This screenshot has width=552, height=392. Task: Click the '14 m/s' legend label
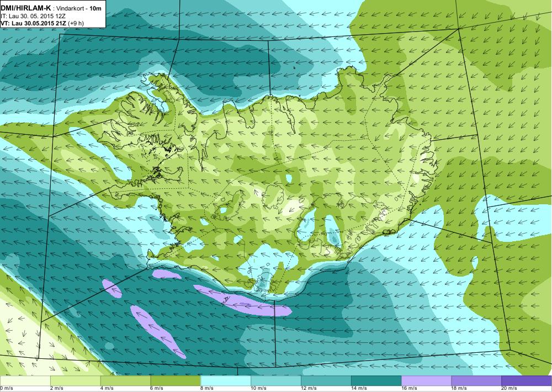click(359, 389)
